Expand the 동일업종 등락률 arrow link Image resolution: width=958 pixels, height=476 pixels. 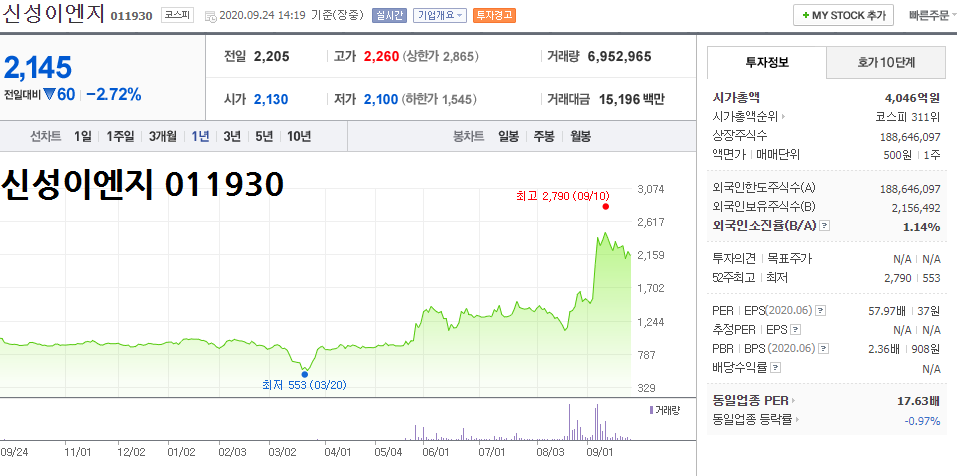pyautogui.click(x=798, y=420)
